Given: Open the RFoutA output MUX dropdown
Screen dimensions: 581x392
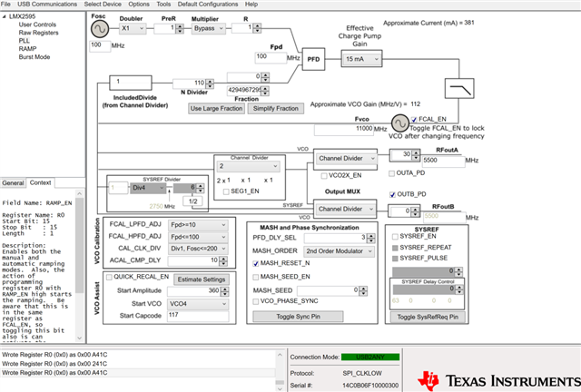Looking at the screenshot, I should pyautogui.click(x=346, y=159).
